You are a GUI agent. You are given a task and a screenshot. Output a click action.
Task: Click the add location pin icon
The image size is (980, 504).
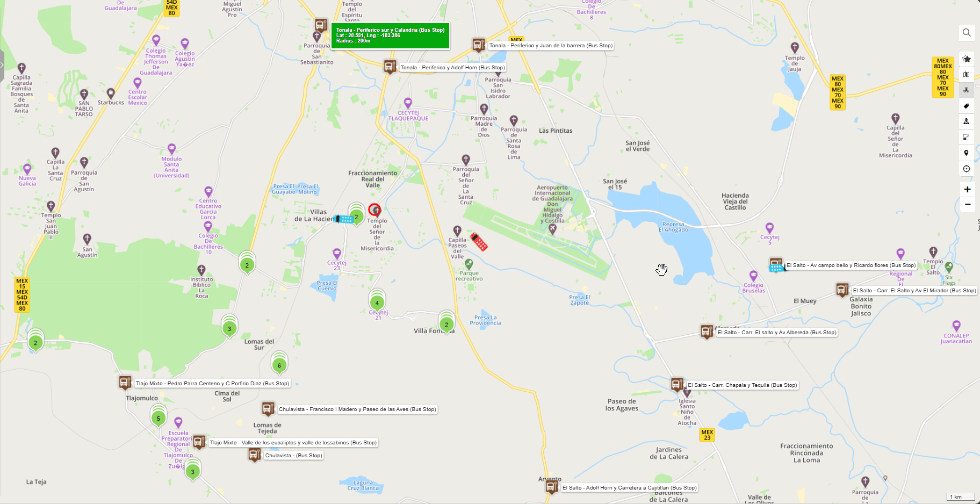click(x=967, y=153)
